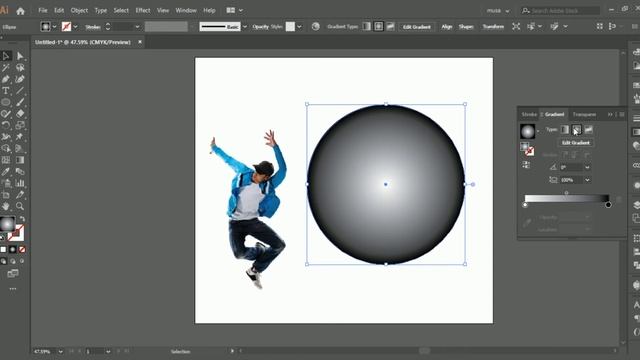
Task: Open fill swatch dropdown in control bar
Action: click(54, 27)
